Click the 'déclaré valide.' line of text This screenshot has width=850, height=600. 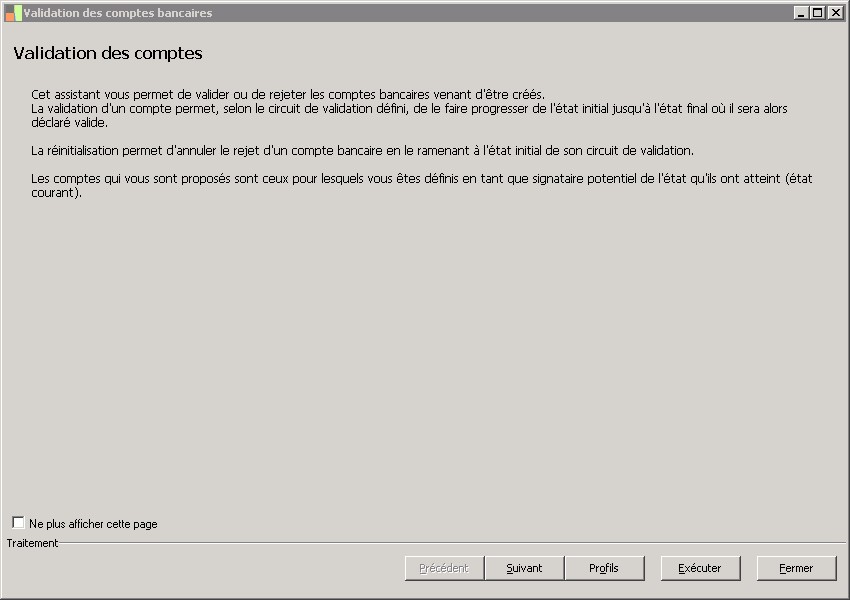pos(69,123)
